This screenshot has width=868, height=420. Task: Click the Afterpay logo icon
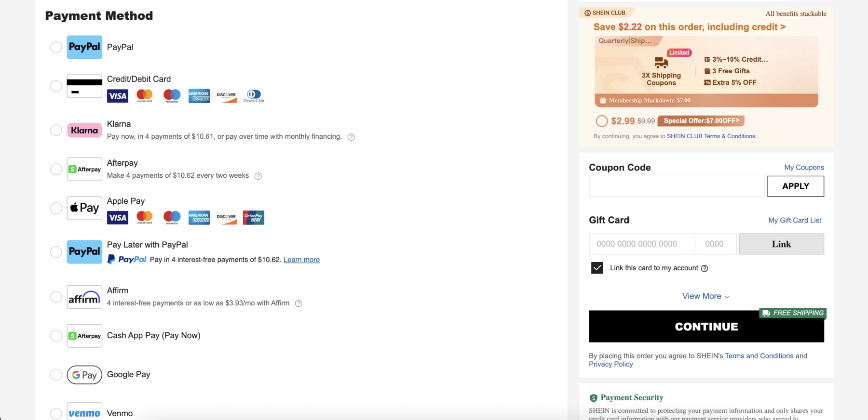point(84,169)
